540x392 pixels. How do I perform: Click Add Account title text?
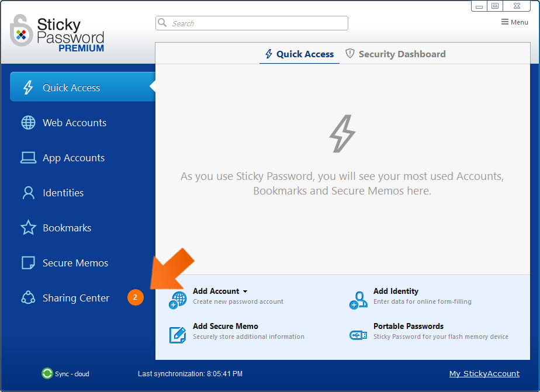(216, 291)
